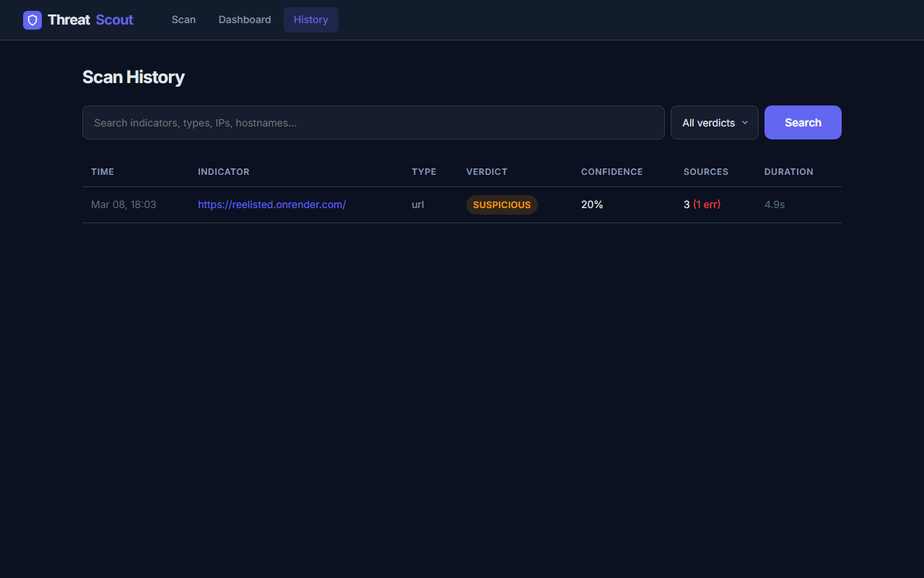Image resolution: width=924 pixels, height=578 pixels.
Task: Click the Search button
Action: coord(803,123)
